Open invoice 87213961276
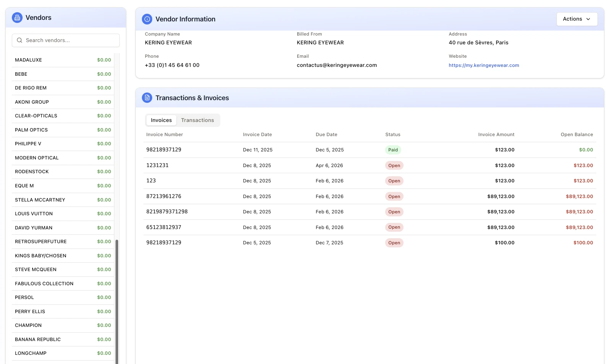The width and height of the screenshot is (607, 364). pyautogui.click(x=370, y=197)
